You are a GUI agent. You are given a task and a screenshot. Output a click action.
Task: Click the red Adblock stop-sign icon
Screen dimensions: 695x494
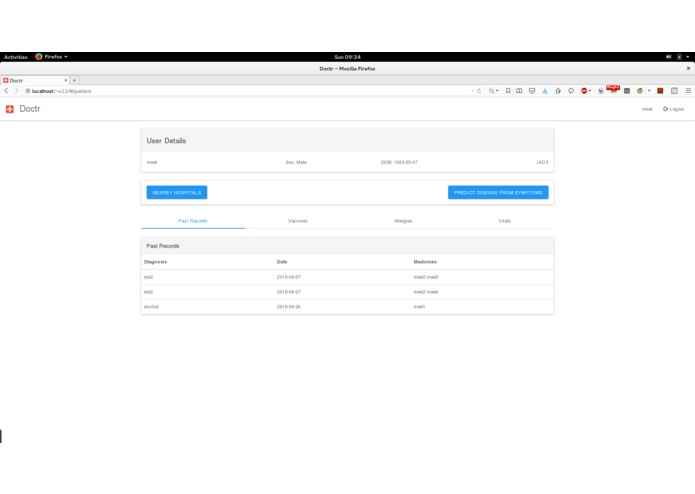click(584, 91)
